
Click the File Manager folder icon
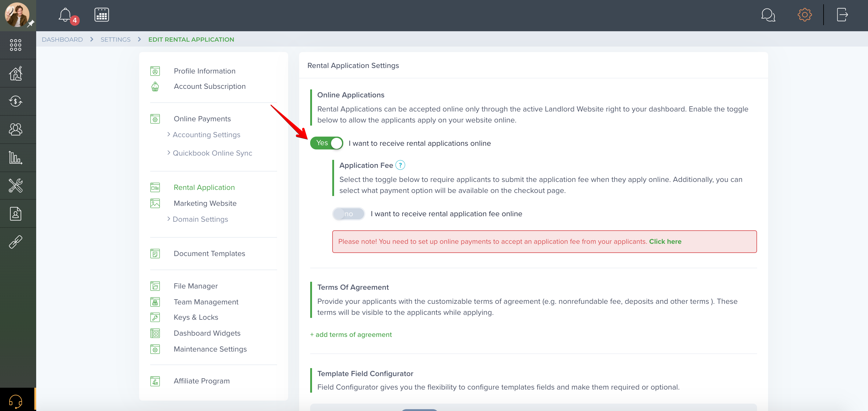point(155,286)
